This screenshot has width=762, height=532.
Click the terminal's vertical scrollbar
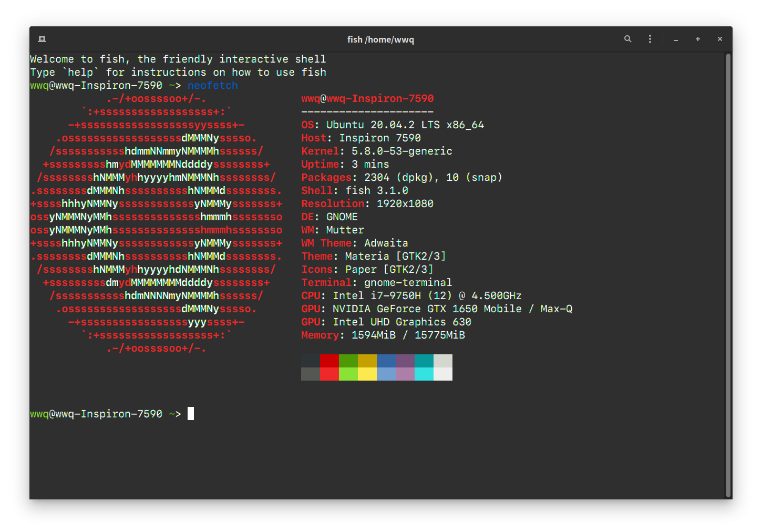728,273
